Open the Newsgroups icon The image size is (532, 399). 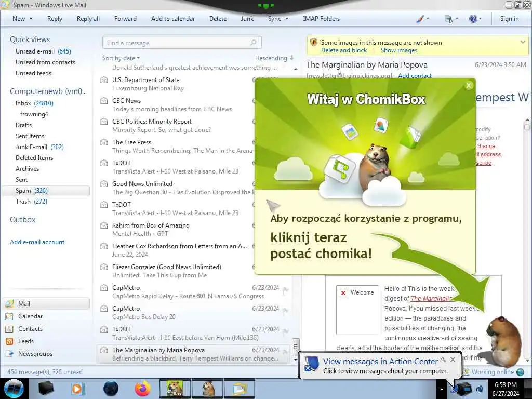(x=9, y=354)
